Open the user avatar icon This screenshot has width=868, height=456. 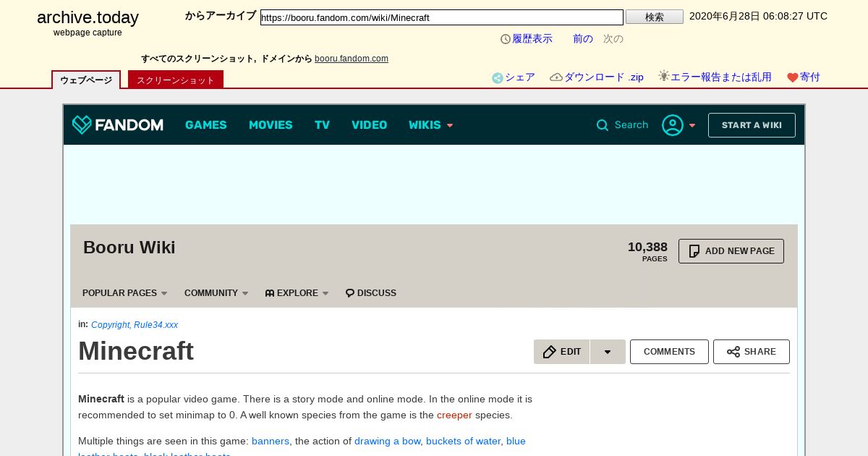coord(673,125)
